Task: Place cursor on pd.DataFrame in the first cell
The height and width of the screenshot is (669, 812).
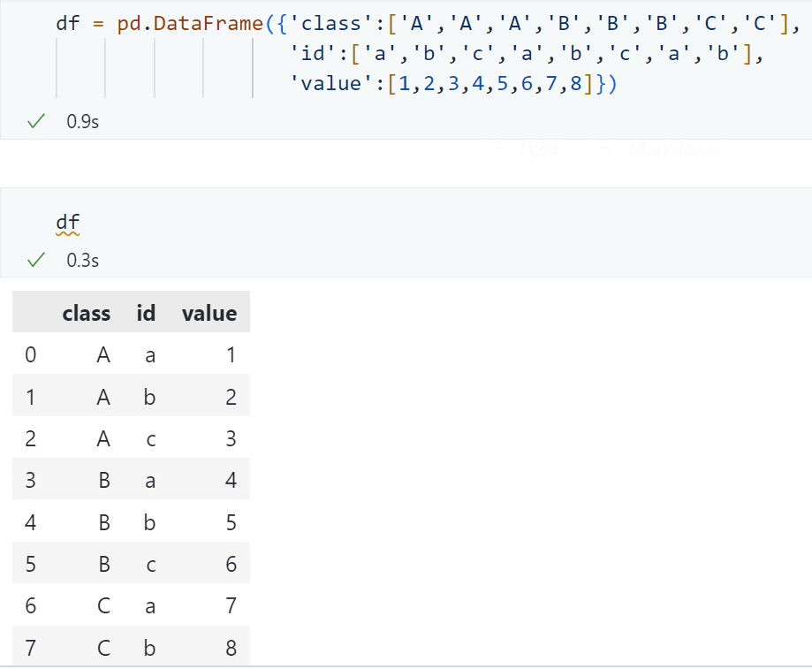Action: (189, 24)
